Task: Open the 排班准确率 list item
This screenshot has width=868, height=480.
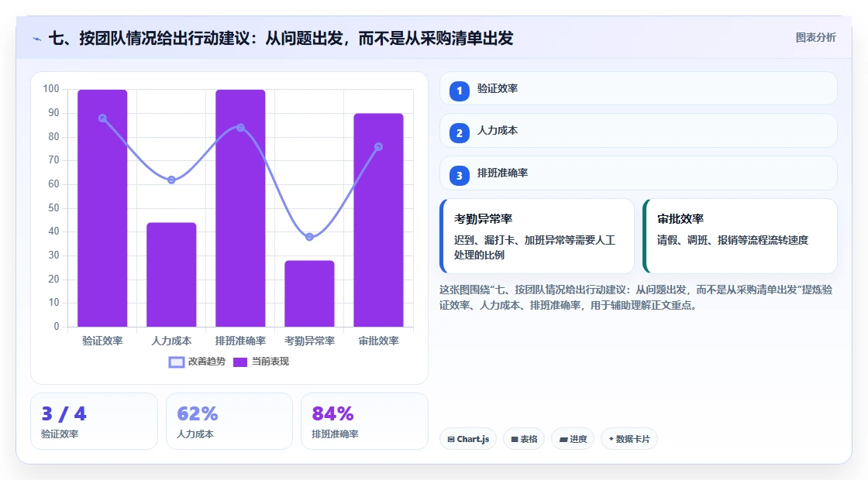Action: tap(639, 173)
